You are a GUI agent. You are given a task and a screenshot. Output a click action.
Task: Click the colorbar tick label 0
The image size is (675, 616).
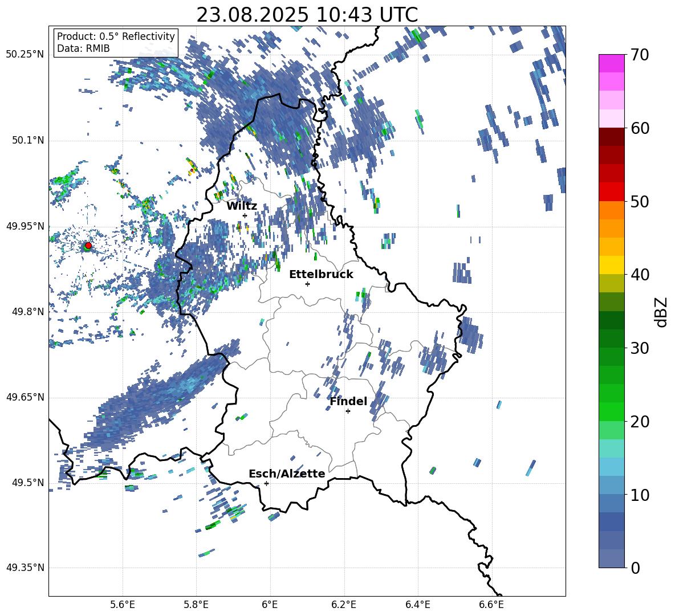point(635,568)
